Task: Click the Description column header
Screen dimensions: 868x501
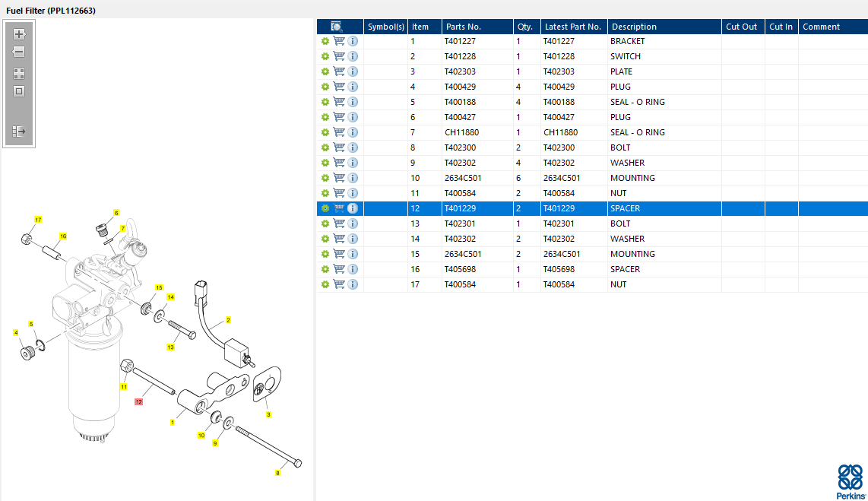Action: 664,27
